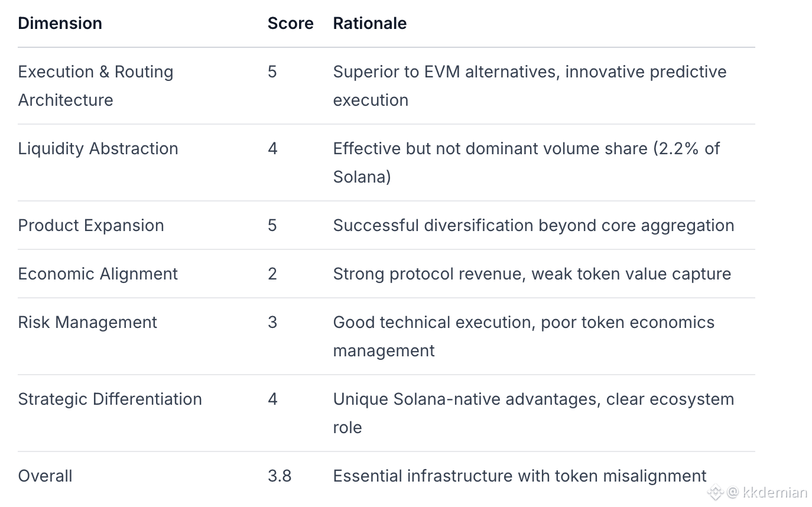The image size is (812, 507).
Task: Click the Economic Alignment row label
Action: click(98, 274)
